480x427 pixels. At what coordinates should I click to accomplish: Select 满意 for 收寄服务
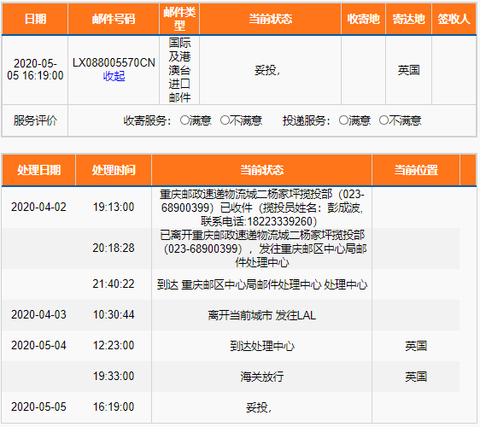coord(185,120)
